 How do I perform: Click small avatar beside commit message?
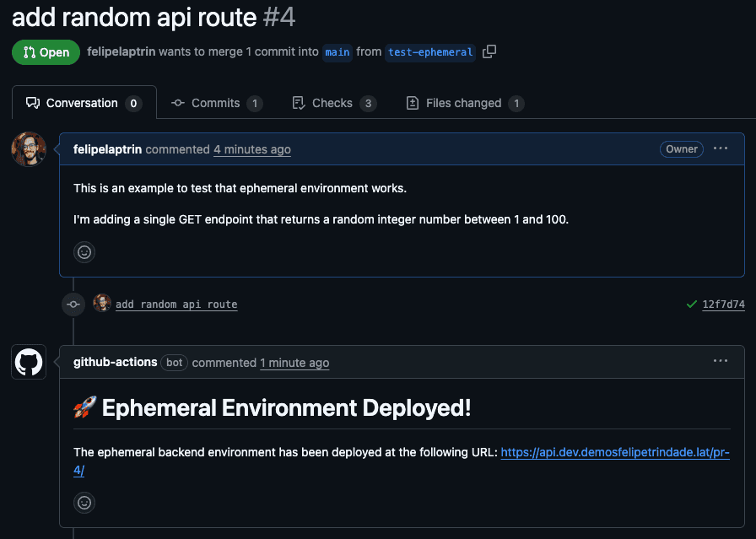pos(102,304)
